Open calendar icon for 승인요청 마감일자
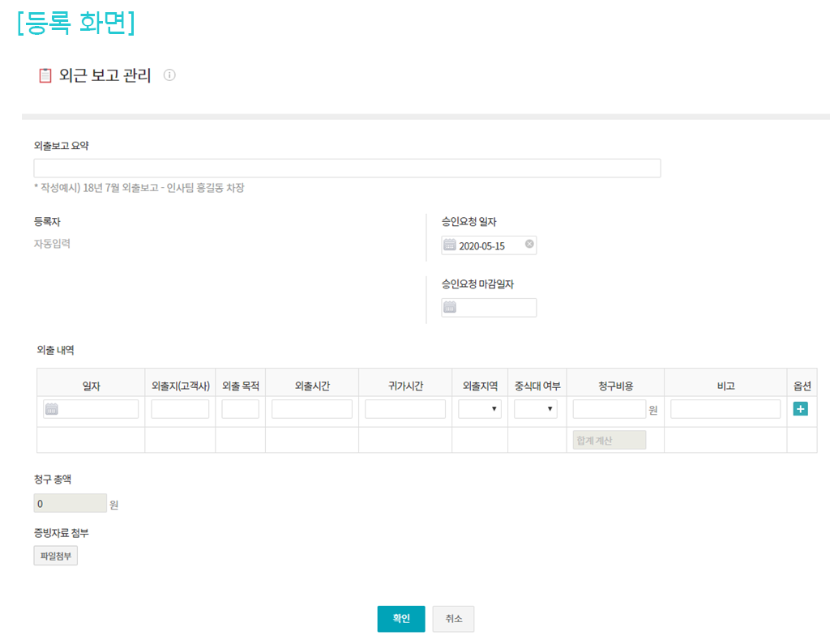This screenshot has height=644, width=830. pyautogui.click(x=450, y=307)
